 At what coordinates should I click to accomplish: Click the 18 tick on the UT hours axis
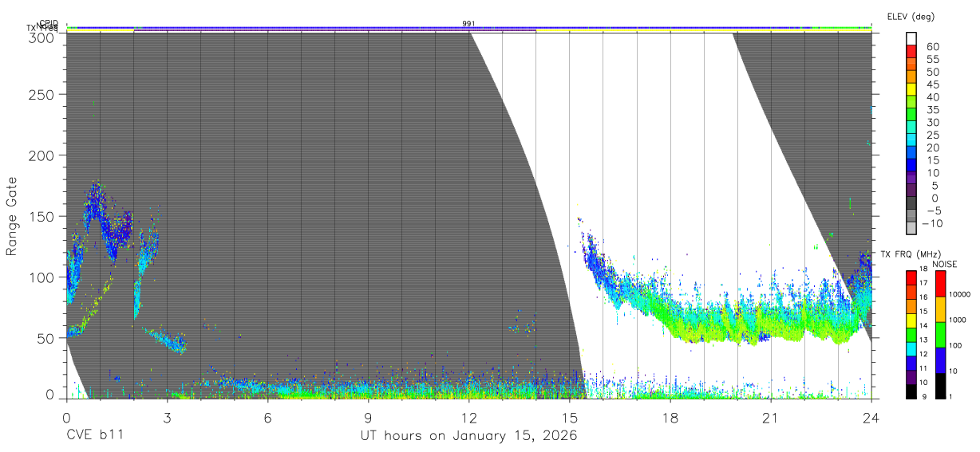click(x=670, y=417)
